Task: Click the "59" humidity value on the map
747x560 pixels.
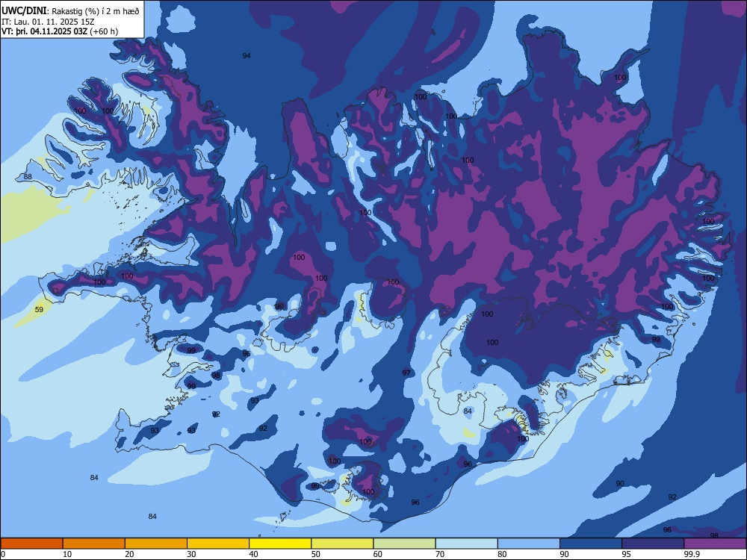Action: 39,310
